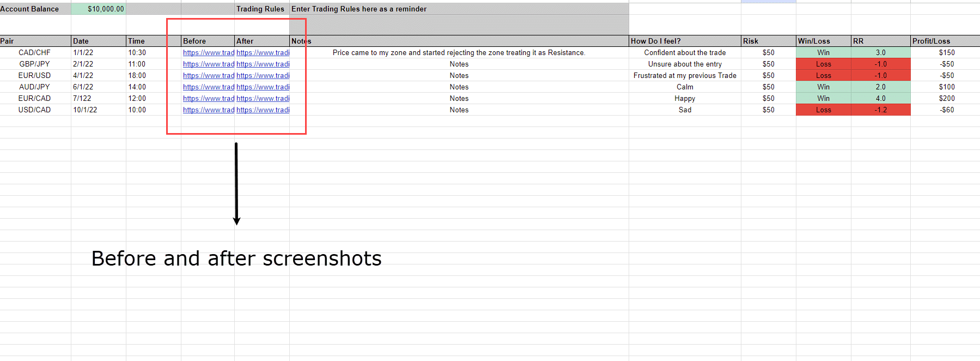Select the Time column header
The height and width of the screenshot is (361, 980).
tap(154, 41)
